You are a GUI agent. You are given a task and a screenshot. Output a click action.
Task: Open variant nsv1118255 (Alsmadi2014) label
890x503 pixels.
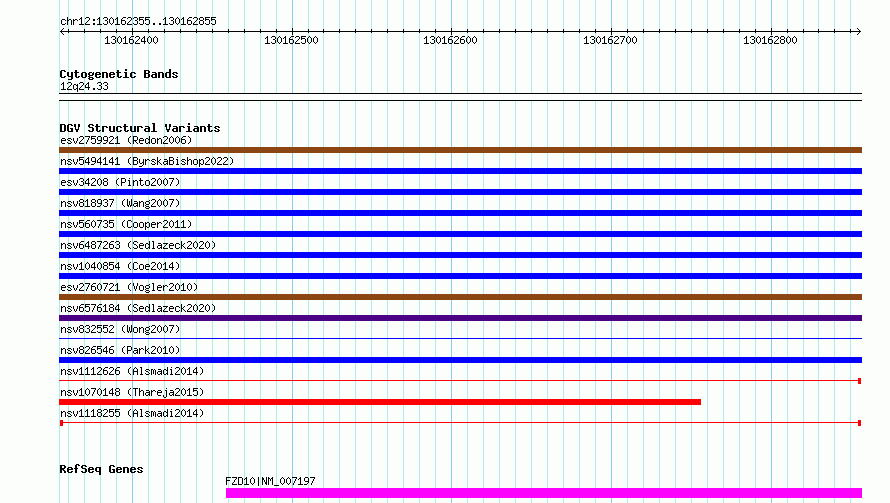132,413
